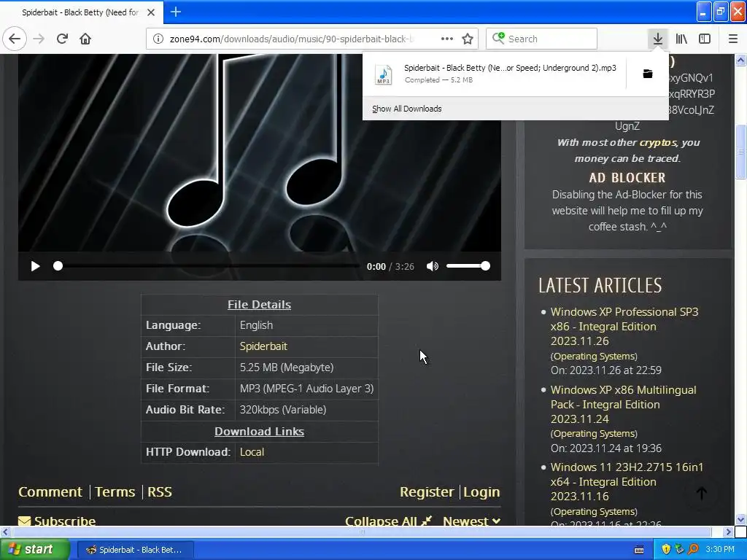The height and width of the screenshot is (560, 747).
Task: Open the Spiderbait author link
Action: [x=263, y=346]
